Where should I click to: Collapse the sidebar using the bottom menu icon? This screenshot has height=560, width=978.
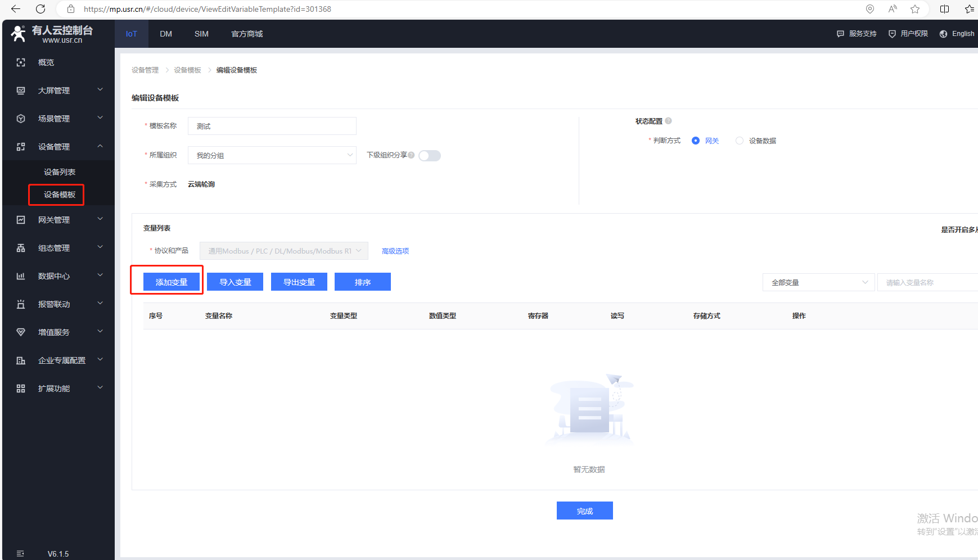21,554
